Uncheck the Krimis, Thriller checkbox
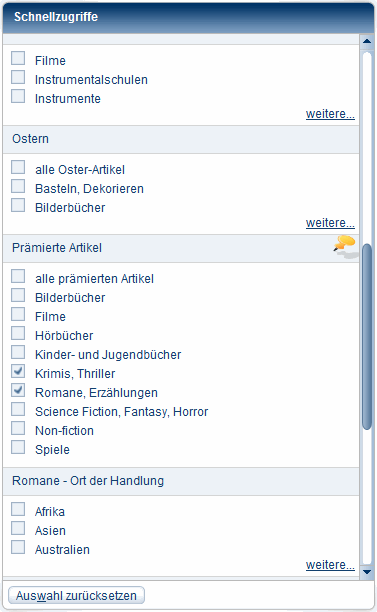Screen dimensions: 377x612 (18, 372)
